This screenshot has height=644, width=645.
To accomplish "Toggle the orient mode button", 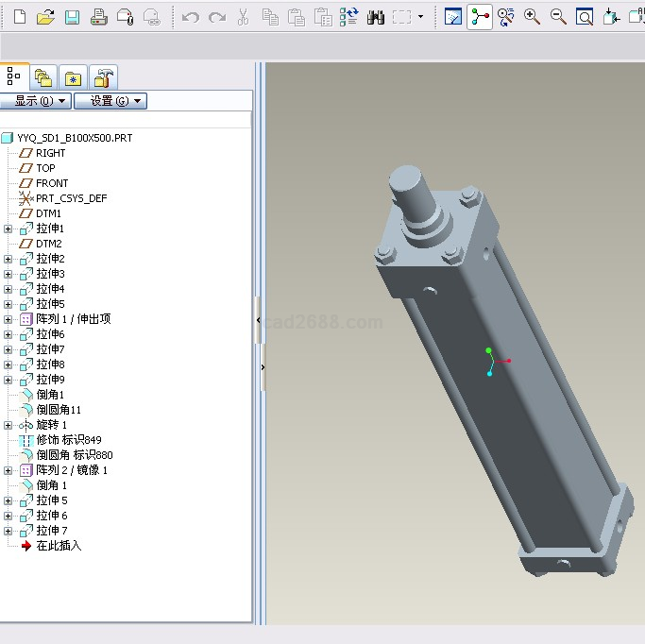I will point(506,17).
